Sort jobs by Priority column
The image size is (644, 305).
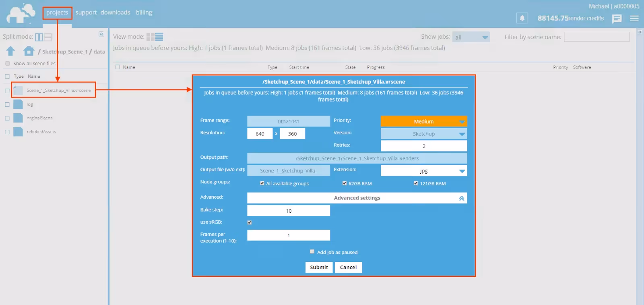pos(560,67)
